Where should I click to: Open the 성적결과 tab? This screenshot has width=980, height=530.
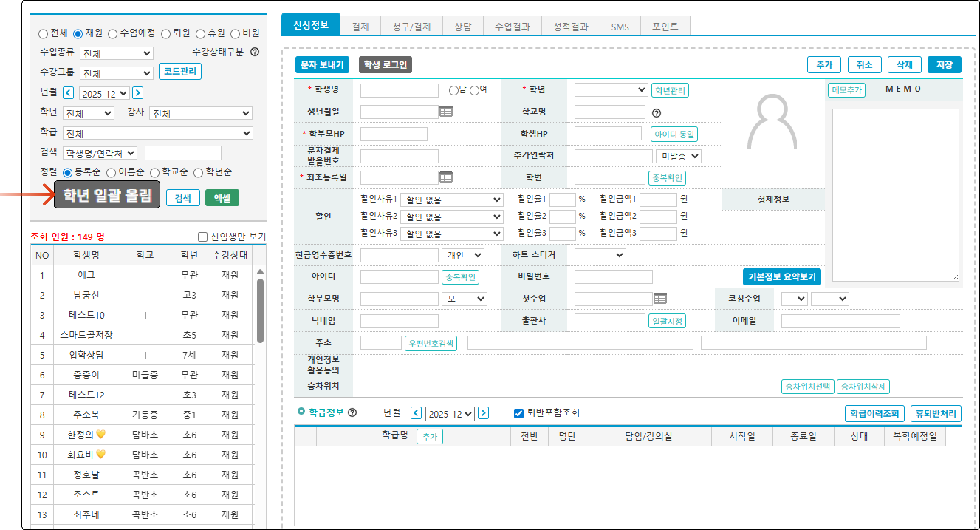(x=570, y=27)
